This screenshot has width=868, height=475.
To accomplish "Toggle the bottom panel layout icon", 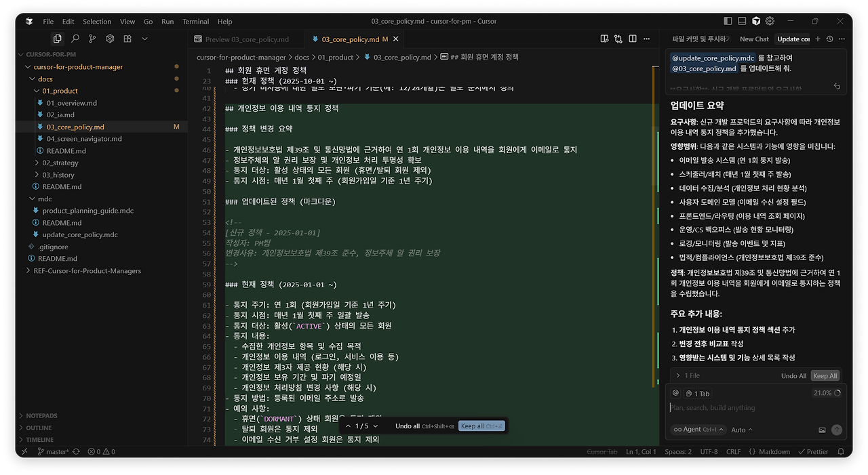I will pos(743,22).
